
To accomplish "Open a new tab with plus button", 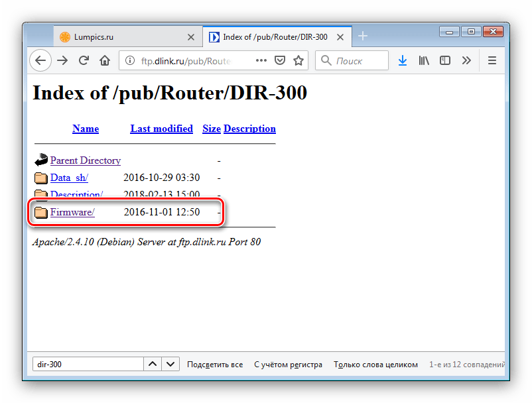I will (362, 37).
